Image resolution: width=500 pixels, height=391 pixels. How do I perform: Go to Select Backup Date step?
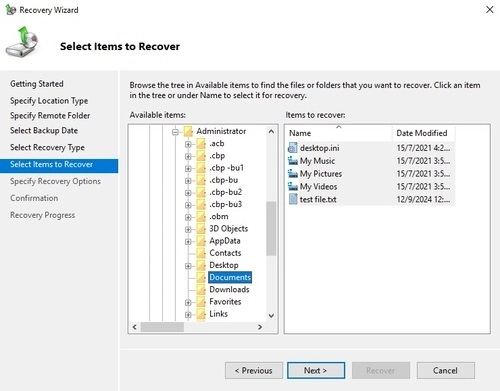[x=44, y=131]
